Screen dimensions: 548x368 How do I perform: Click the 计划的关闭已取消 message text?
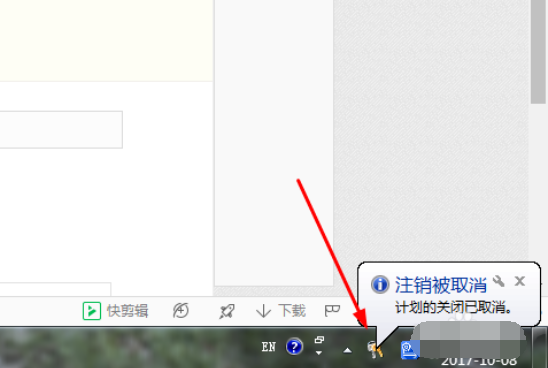453,308
